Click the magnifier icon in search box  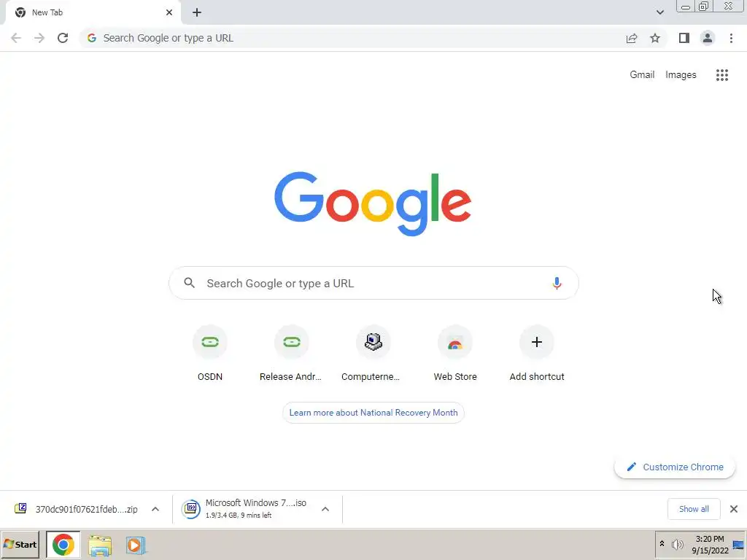click(x=189, y=283)
